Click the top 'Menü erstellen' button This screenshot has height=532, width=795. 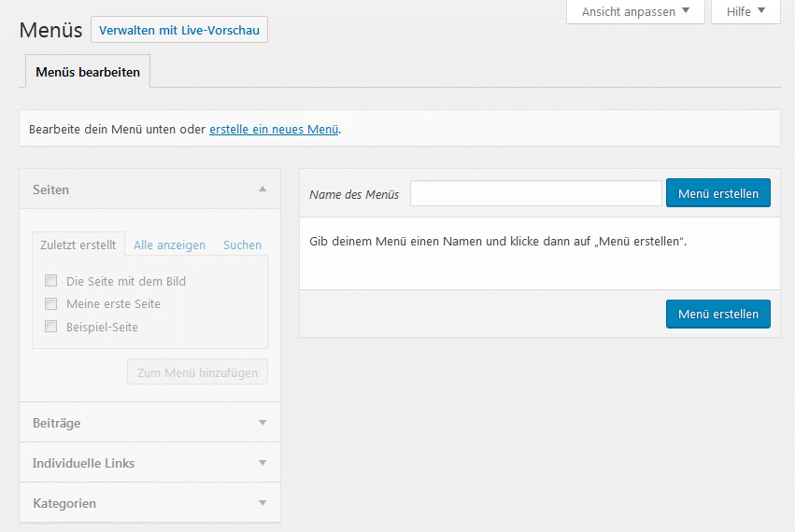coord(717,193)
